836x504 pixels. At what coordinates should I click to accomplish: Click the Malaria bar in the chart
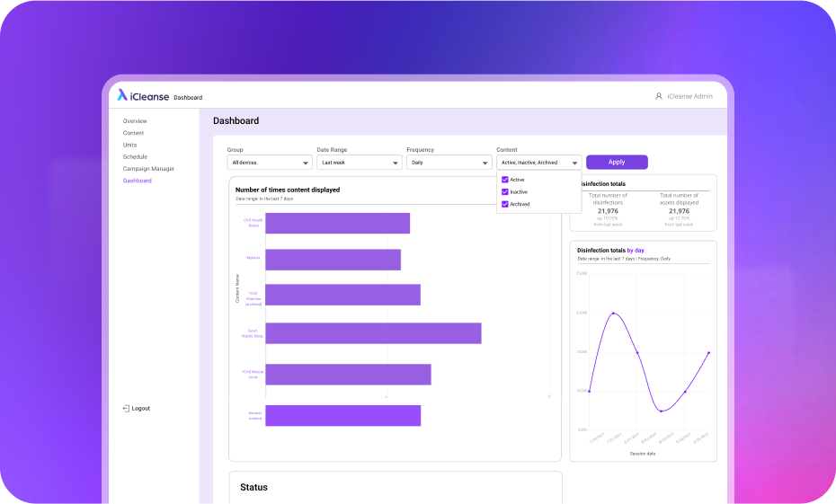333,260
